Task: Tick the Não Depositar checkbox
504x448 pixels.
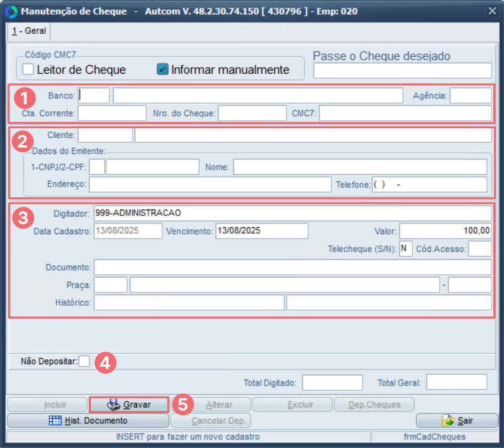Action: [x=84, y=361]
